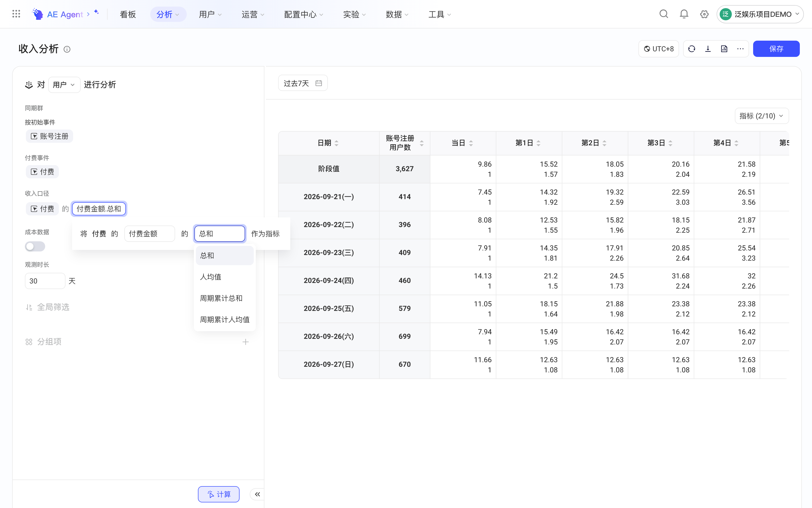Click the report chart file icon

pyautogui.click(x=724, y=49)
